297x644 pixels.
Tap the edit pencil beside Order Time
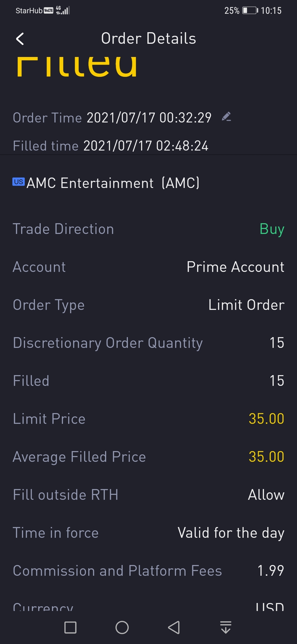click(x=226, y=117)
